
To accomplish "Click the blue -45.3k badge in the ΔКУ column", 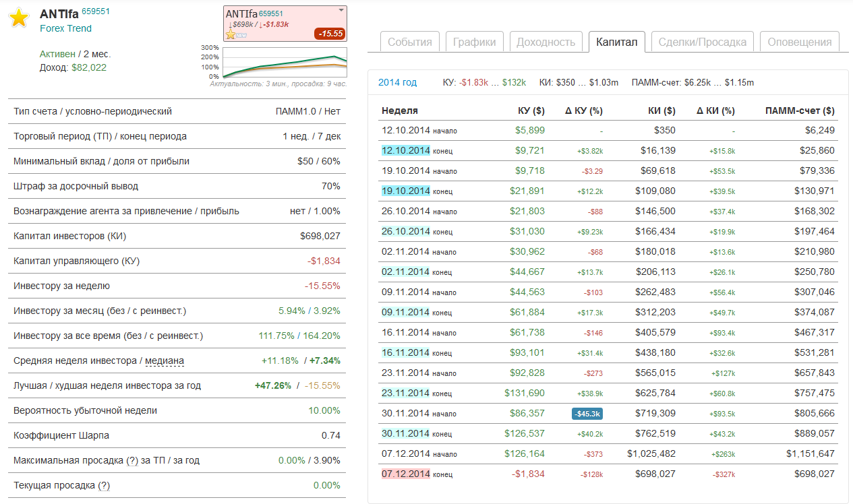I will pyautogui.click(x=587, y=414).
